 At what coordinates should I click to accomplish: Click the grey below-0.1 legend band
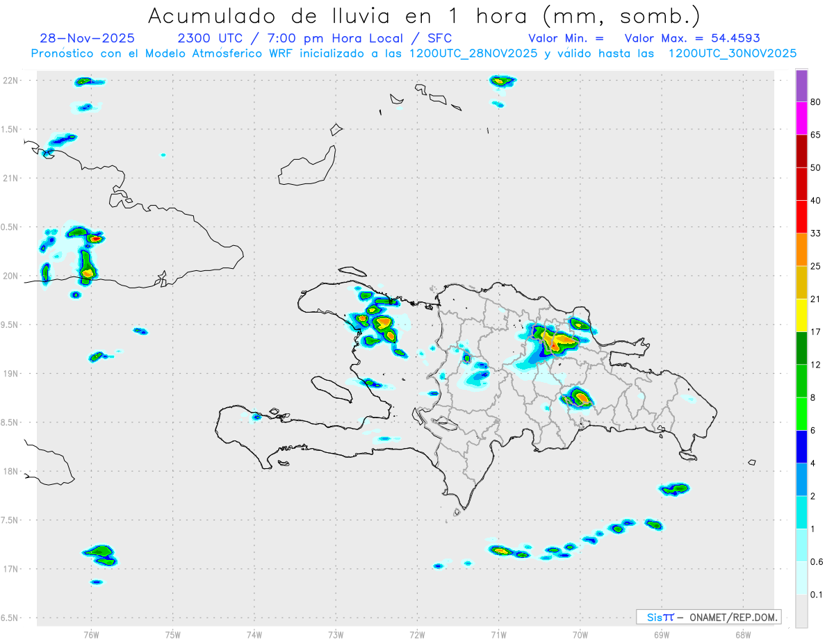[x=801, y=610]
